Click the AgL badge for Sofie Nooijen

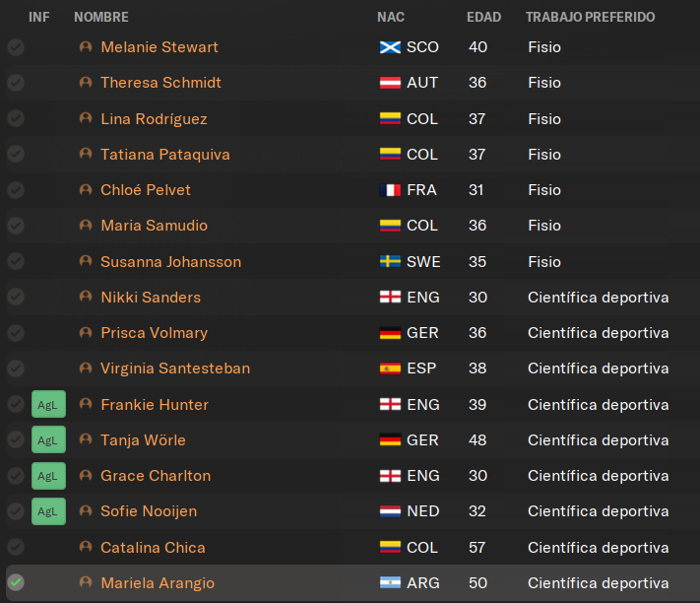click(x=48, y=511)
